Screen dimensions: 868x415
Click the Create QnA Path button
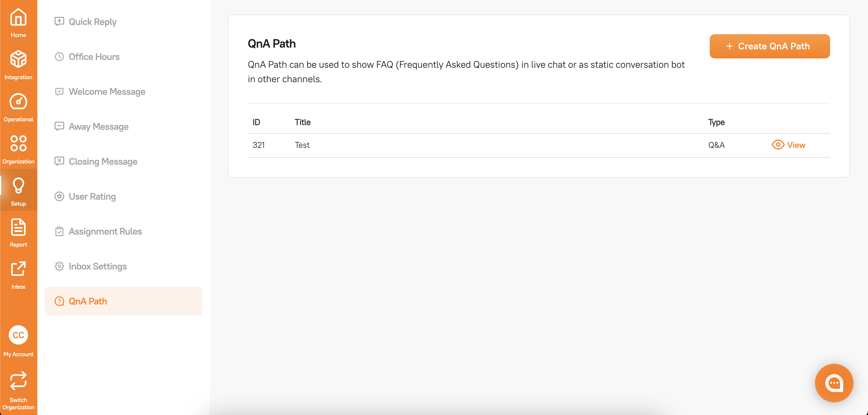click(769, 46)
